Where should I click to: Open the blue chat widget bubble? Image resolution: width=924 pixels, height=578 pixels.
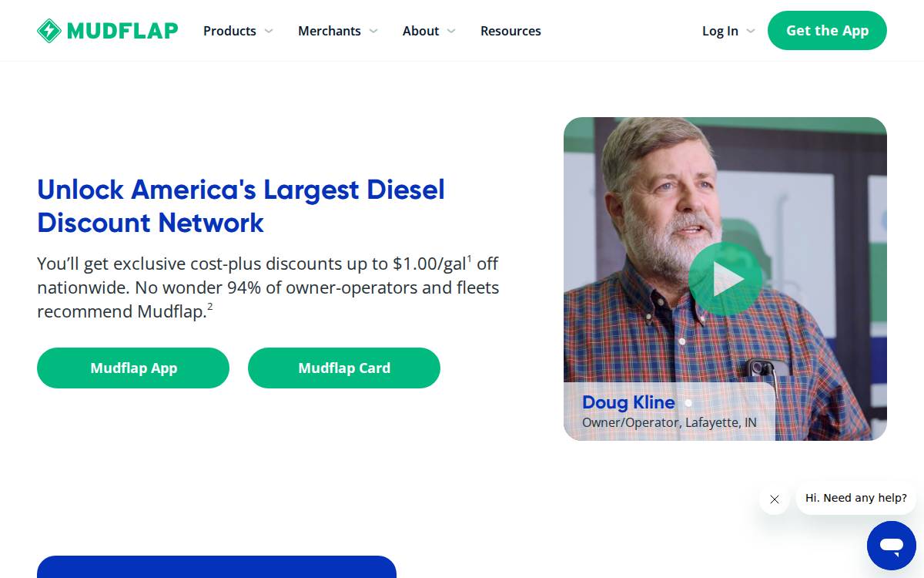coord(892,546)
